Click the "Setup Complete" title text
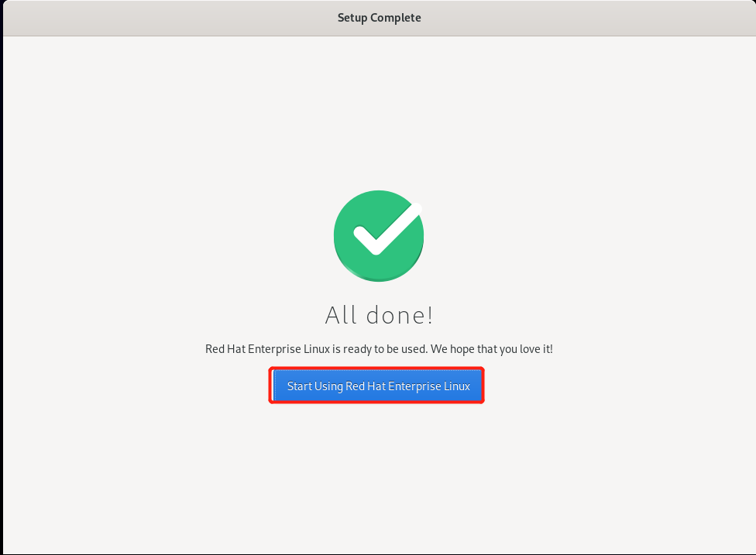 (379, 18)
